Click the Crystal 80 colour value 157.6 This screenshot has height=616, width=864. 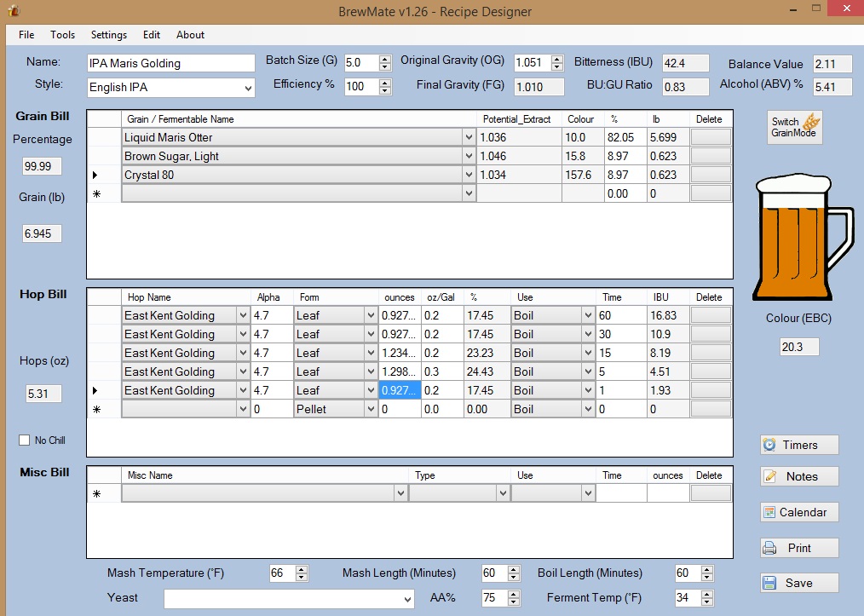coord(583,175)
